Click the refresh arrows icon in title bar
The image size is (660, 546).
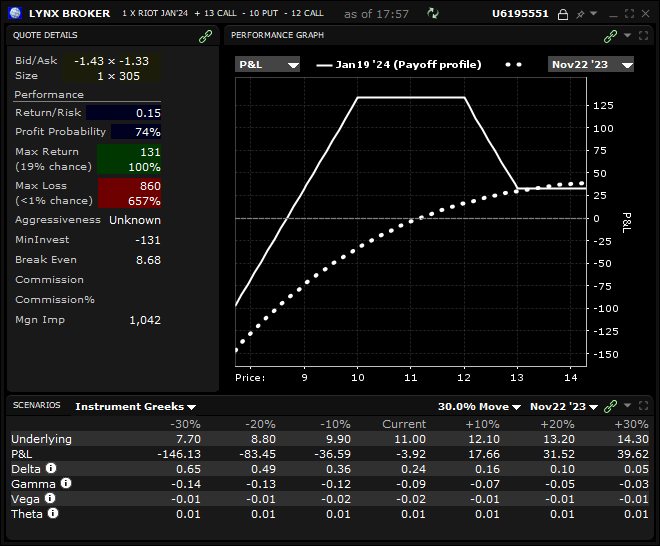pyautogui.click(x=432, y=14)
